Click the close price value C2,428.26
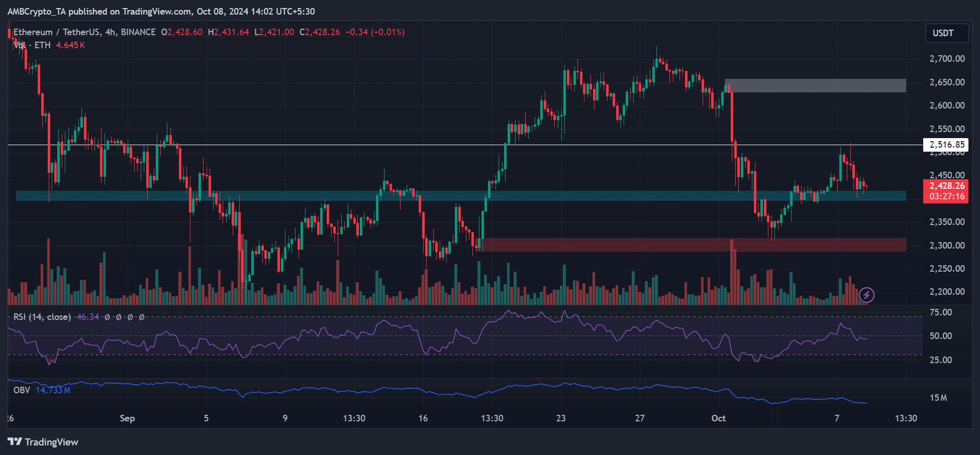This screenshot has width=980, height=455. (320, 32)
